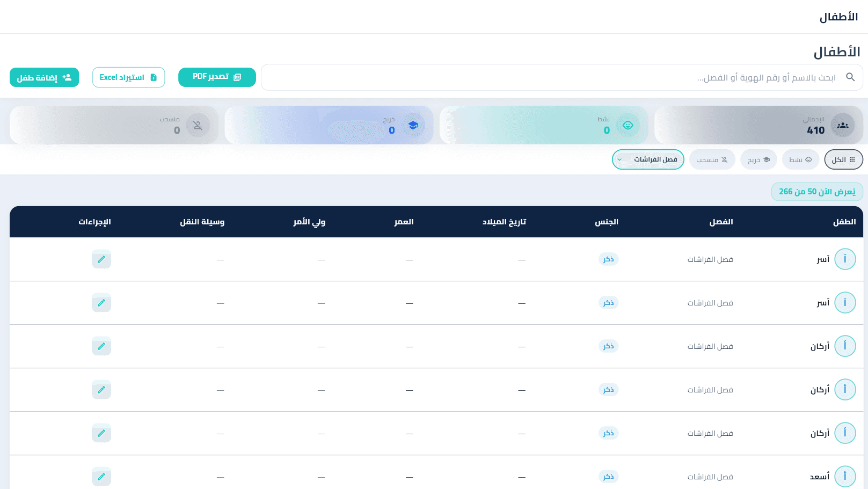This screenshot has width=868, height=489.
Task: Click the الإجراءات column header
Action: point(94,222)
